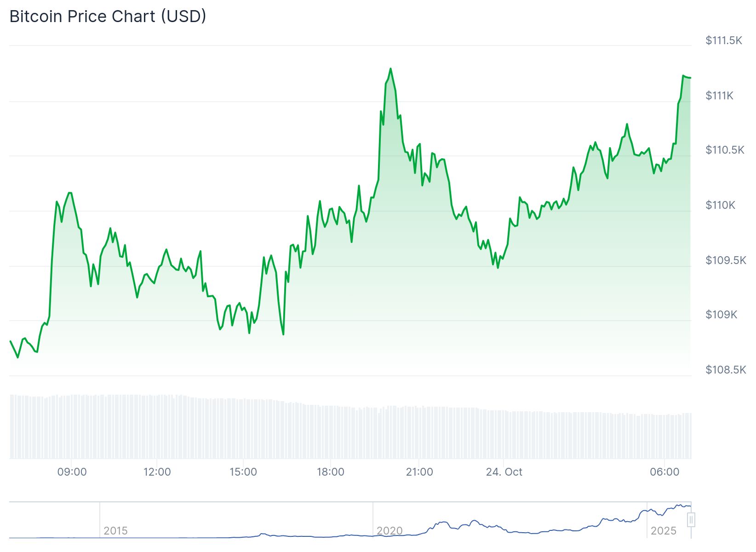Click the $111.5K price axis label
Image resolution: width=756 pixels, height=552 pixels.
[724, 40]
